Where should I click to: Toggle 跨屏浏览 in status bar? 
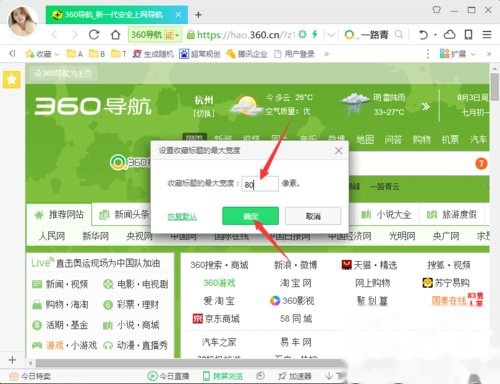click(222, 376)
